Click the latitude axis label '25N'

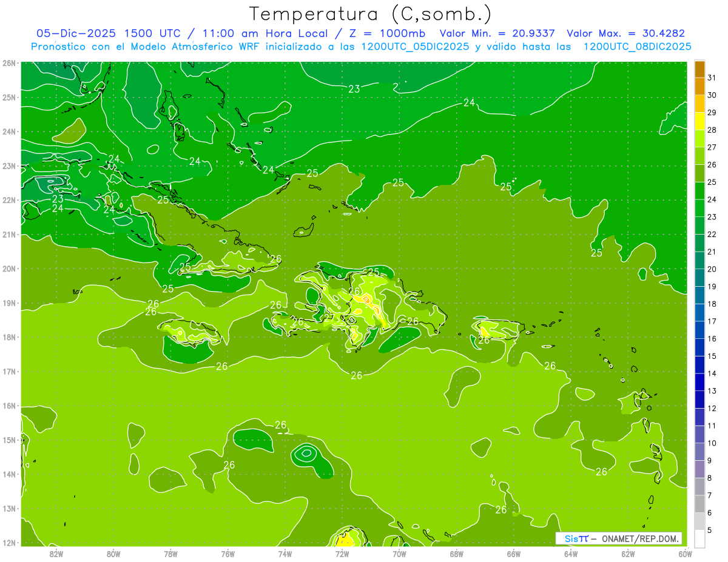(8, 97)
